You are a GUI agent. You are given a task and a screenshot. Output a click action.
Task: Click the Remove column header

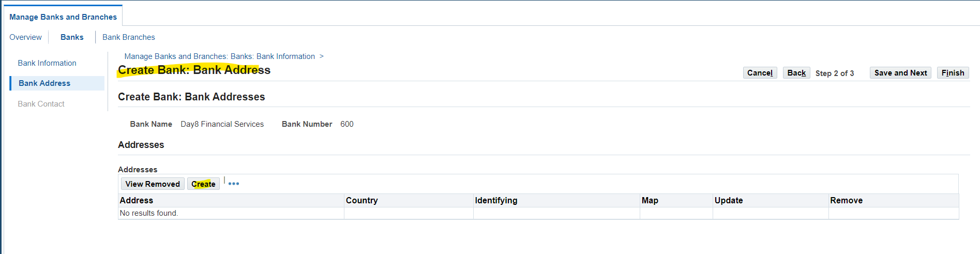tap(846, 201)
